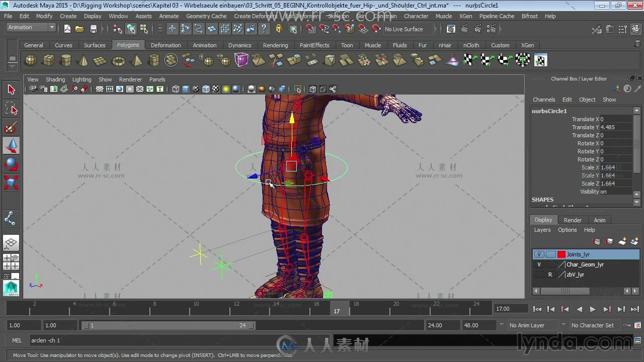Toggle the R display type of zbV_lyr
The image size is (644, 362).
pos(550,275)
